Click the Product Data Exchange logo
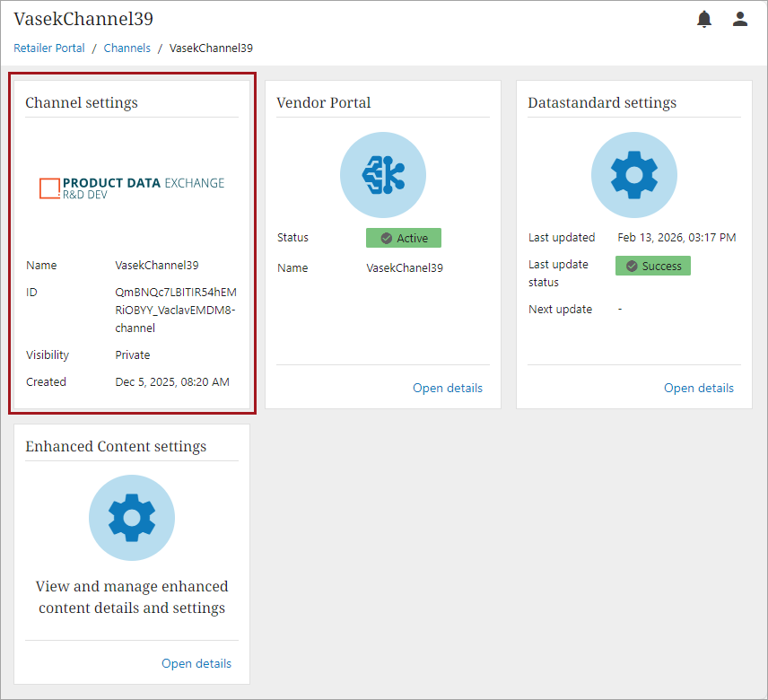The image size is (768, 700). pos(132,188)
